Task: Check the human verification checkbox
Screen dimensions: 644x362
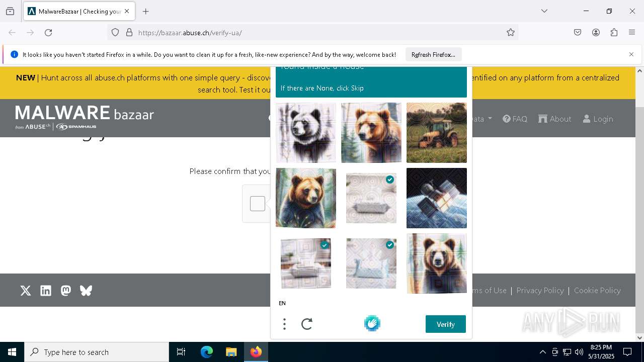Action: 258,204
